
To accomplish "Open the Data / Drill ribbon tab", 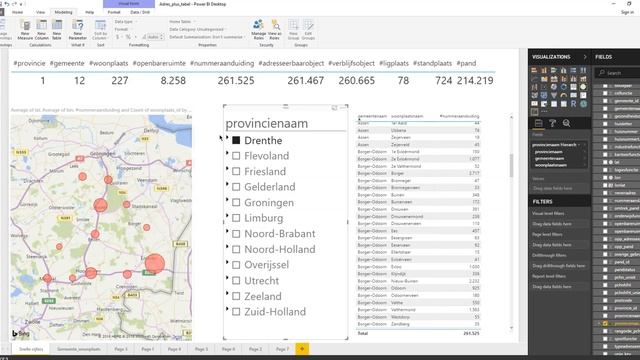I will point(140,12).
